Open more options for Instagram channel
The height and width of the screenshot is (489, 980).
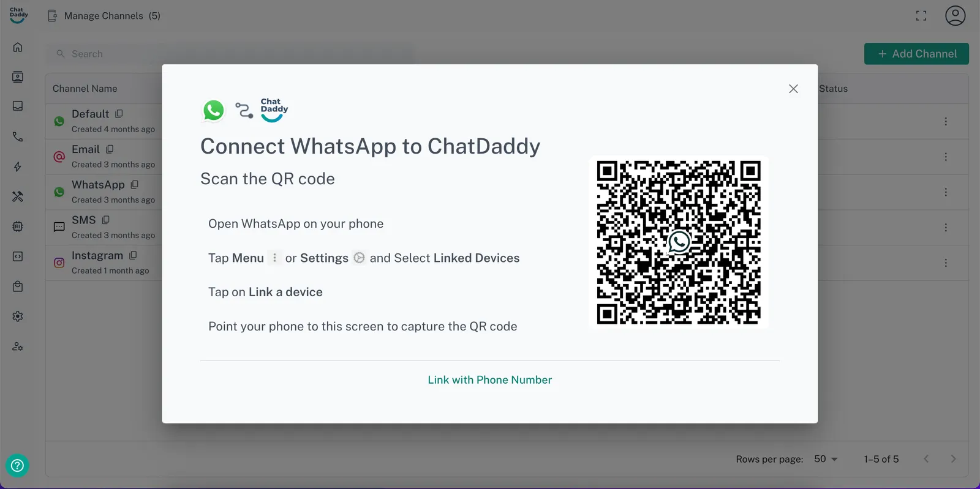point(946,263)
